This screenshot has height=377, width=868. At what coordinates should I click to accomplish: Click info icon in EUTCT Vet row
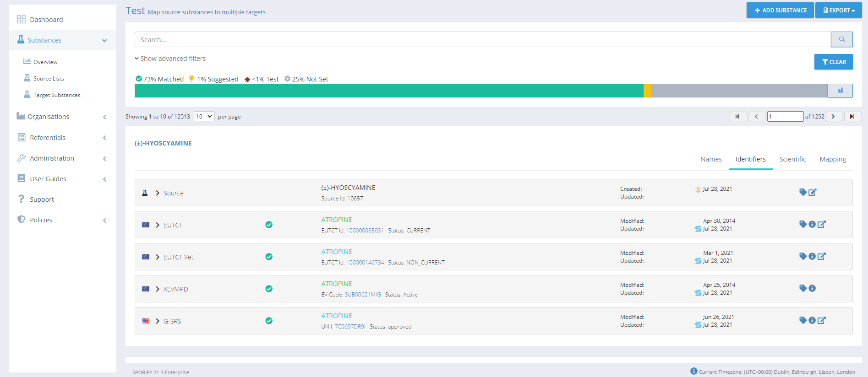[x=812, y=256]
